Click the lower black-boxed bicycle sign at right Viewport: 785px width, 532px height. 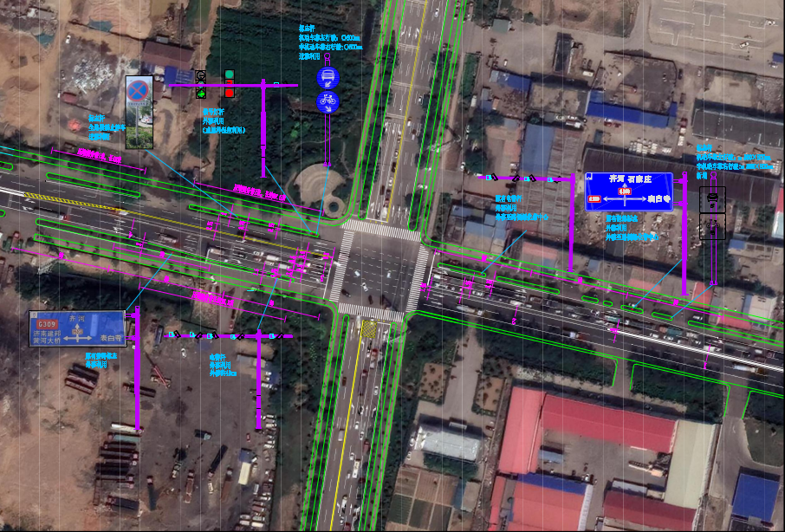tap(712, 227)
